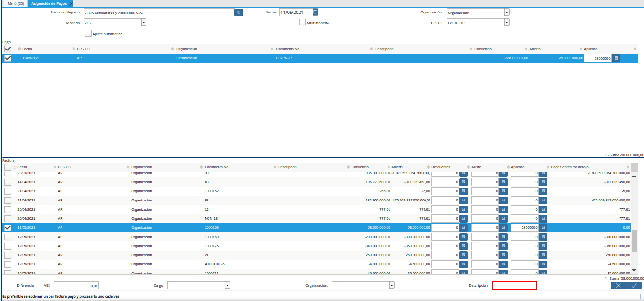Sort Factura table by Documento No. header
The height and width of the screenshot is (301, 644).
pos(217,167)
